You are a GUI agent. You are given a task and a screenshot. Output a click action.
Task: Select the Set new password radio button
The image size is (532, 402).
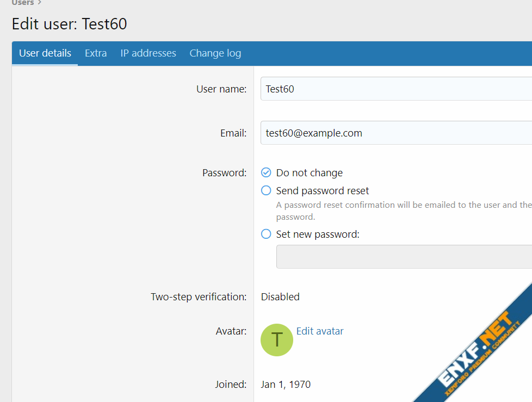[x=266, y=234]
